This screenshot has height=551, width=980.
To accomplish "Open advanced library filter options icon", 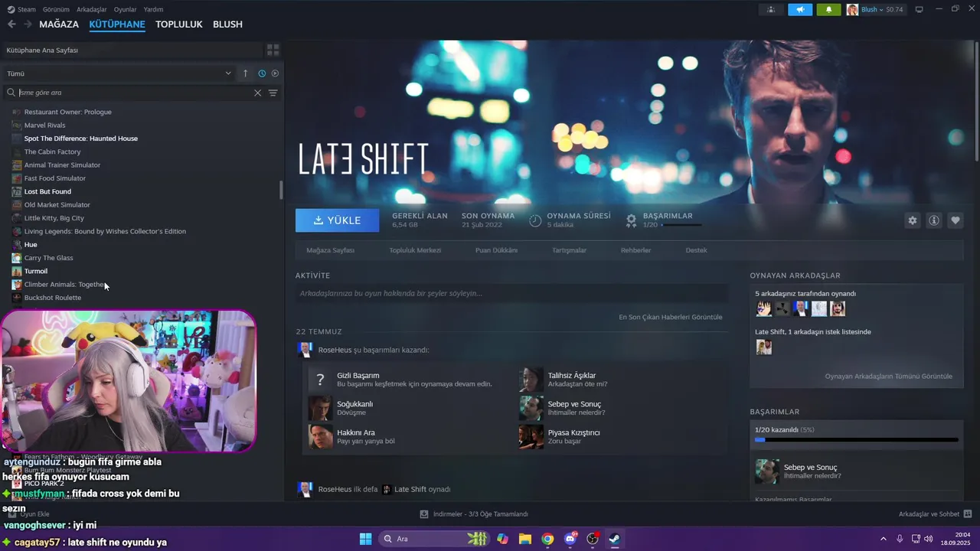I will [273, 93].
